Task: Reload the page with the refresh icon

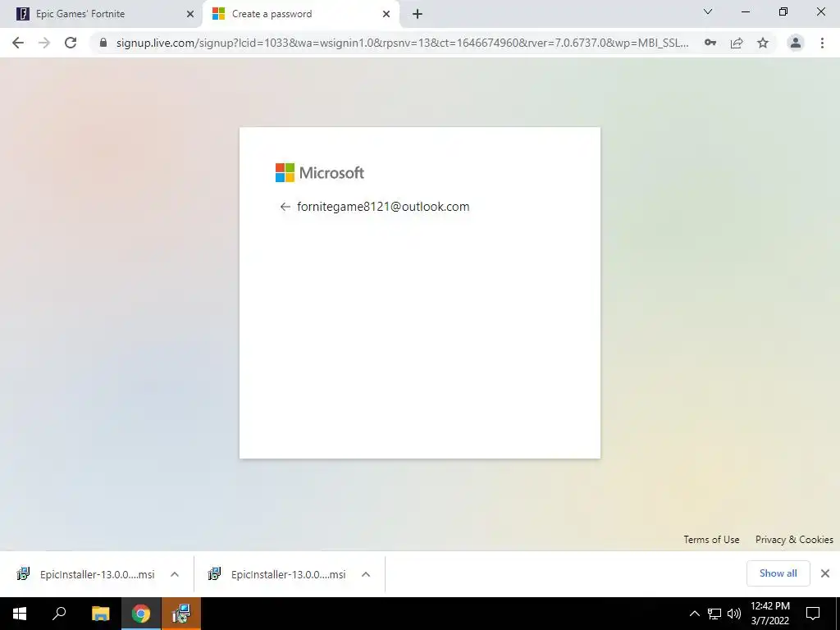Action: (71, 43)
